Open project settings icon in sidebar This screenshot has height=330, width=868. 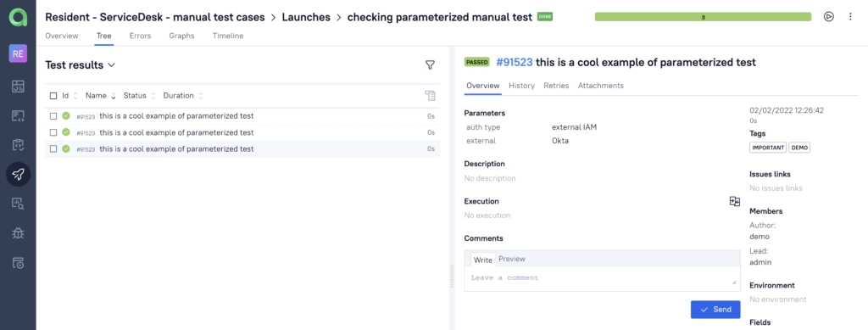18,262
